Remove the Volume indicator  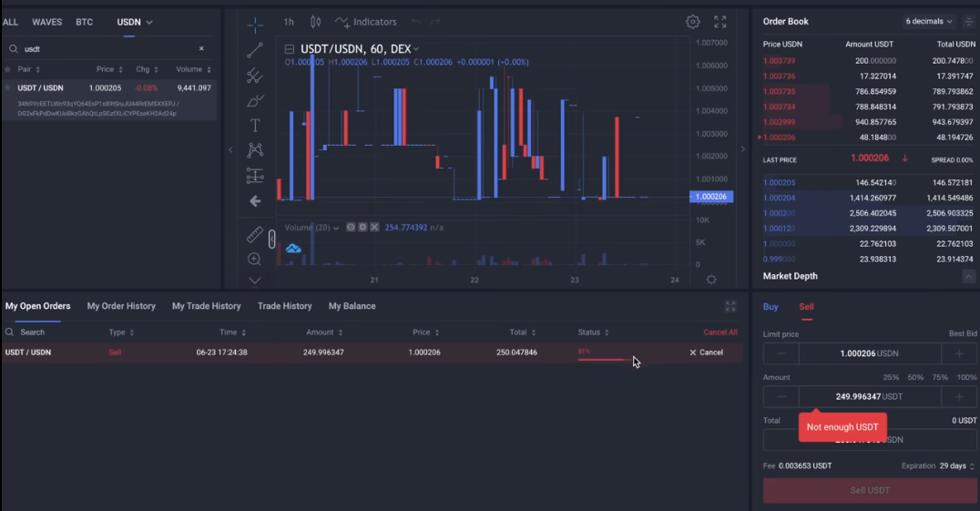374,228
